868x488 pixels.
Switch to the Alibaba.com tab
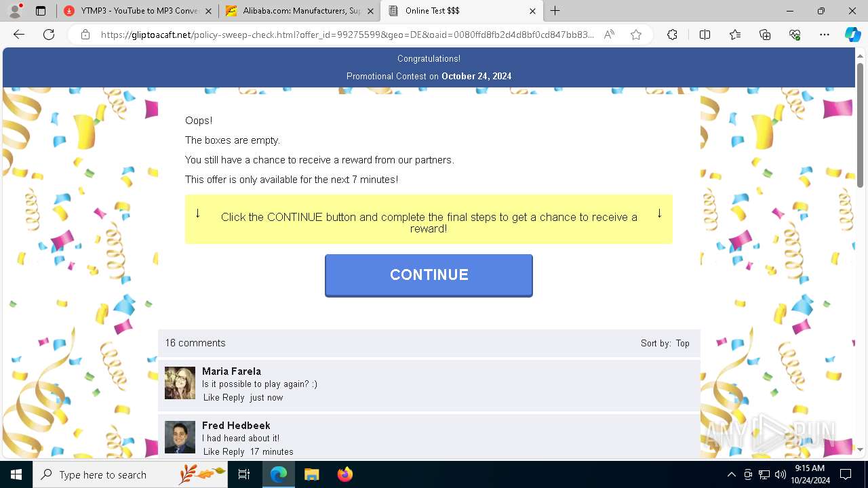[299, 11]
